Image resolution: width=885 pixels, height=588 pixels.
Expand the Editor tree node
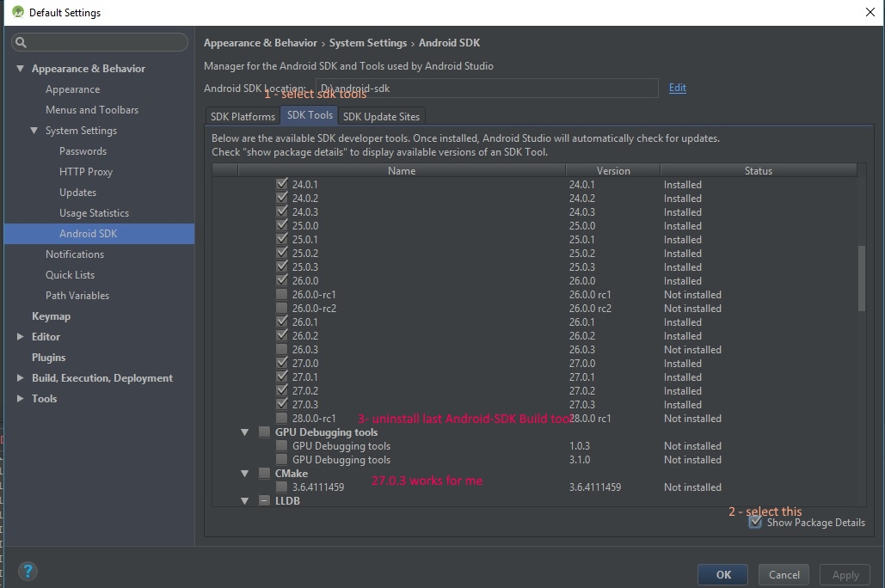21,336
